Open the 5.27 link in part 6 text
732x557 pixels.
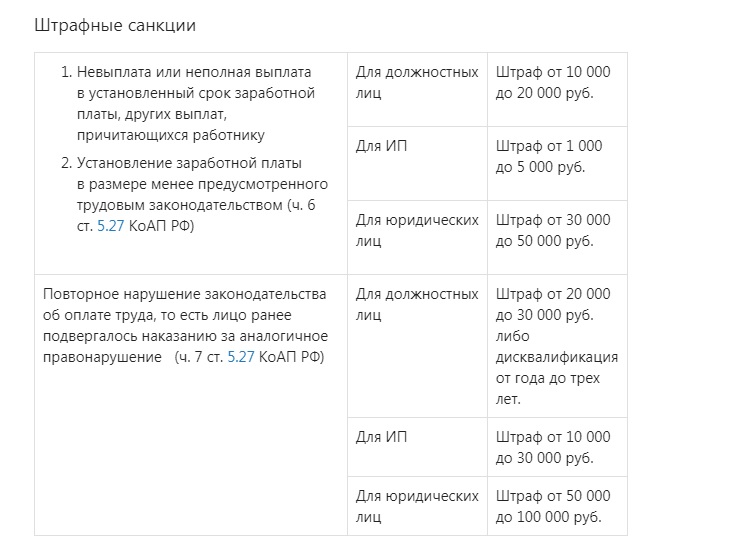click(110, 226)
